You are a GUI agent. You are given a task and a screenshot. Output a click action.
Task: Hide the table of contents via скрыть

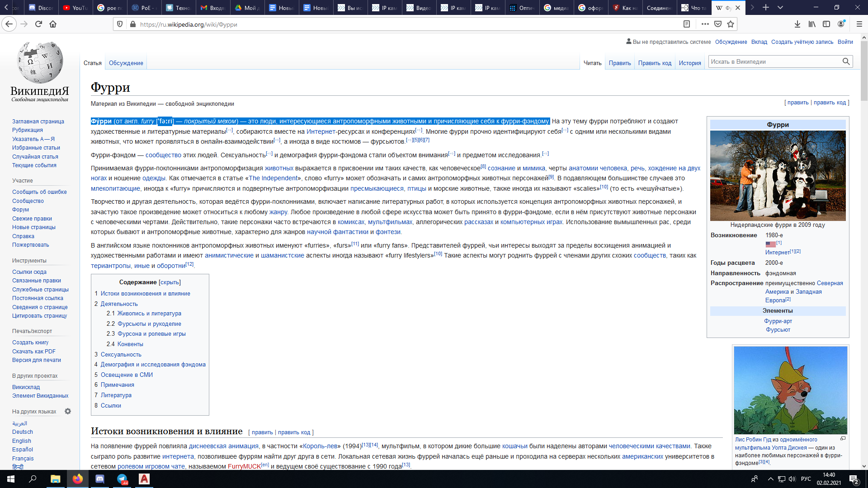pyautogui.click(x=170, y=282)
